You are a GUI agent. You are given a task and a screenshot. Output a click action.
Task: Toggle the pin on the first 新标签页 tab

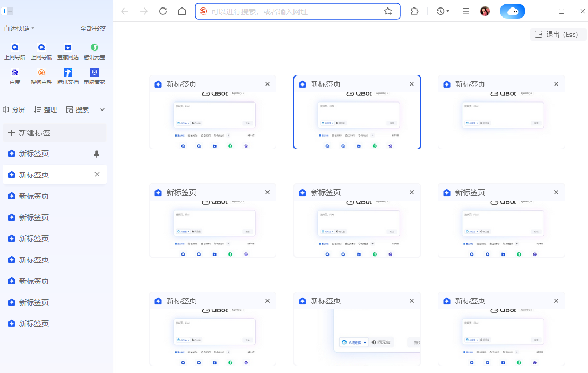coord(98,153)
